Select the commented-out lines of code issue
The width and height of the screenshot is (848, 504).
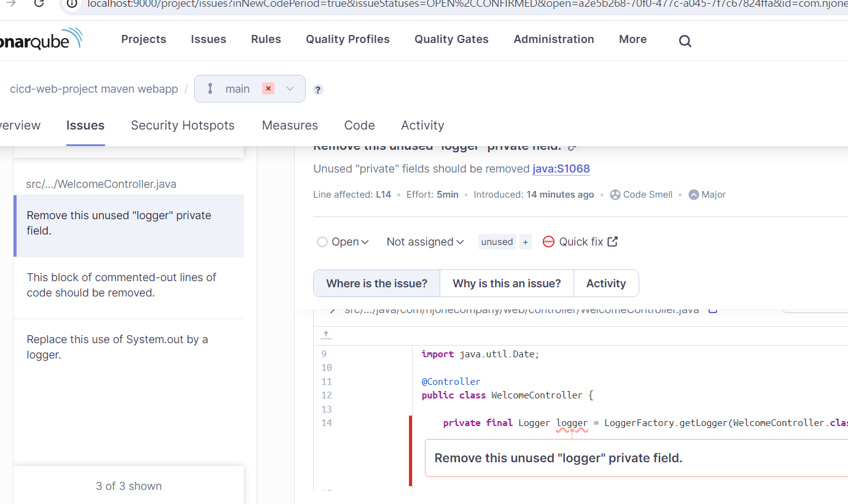[128, 288]
